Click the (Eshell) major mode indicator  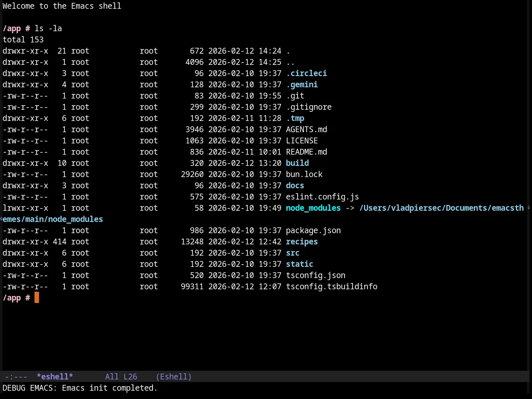click(x=174, y=377)
